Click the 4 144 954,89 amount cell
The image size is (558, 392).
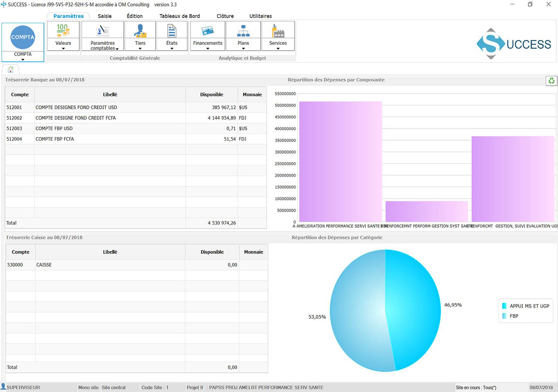[212, 118]
